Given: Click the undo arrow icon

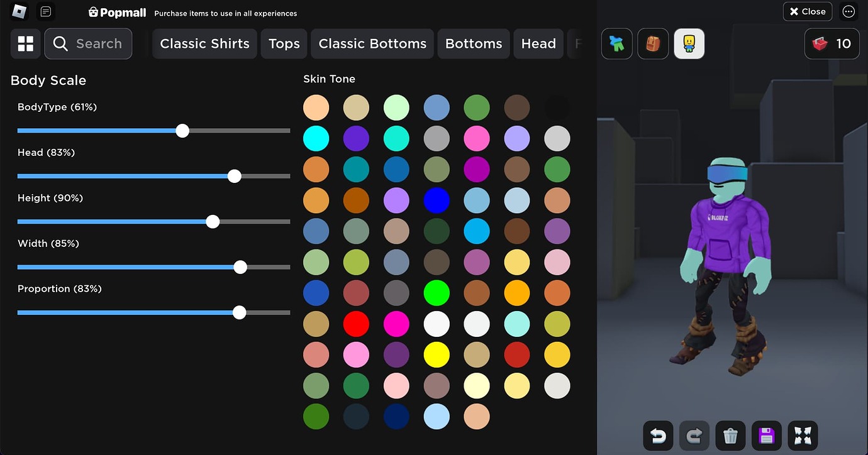Looking at the screenshot, I should coord(659,436).
